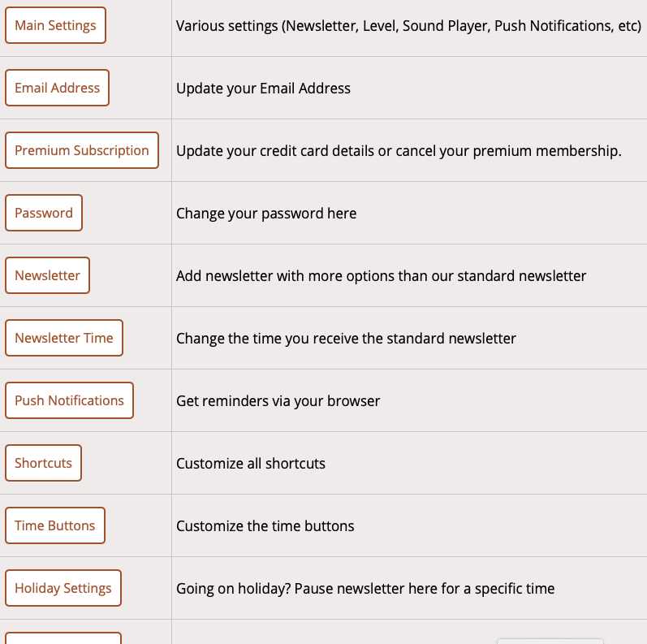Open Newsletter Time settings
This screenshot has width=647, height=644.
64,338
